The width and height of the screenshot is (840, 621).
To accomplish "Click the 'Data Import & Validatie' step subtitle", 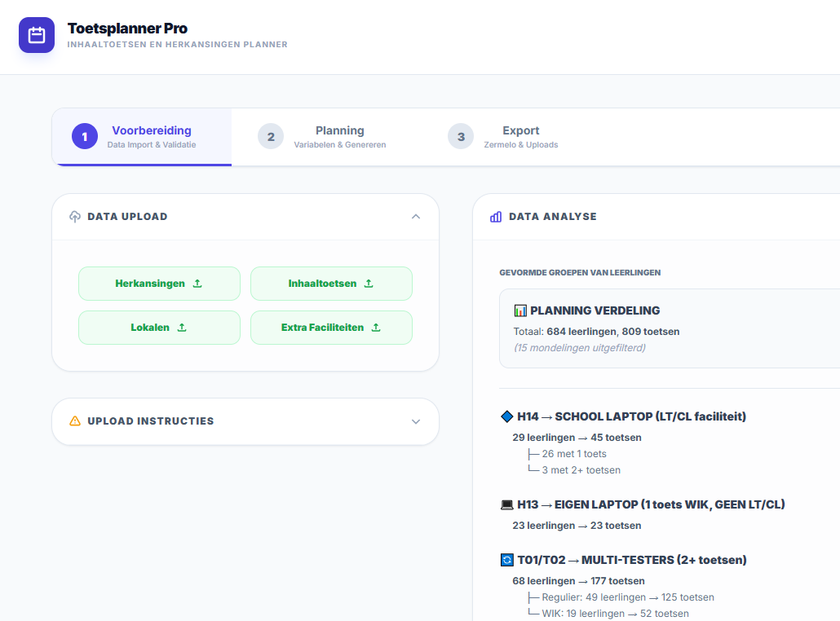I will pos(152,144).
